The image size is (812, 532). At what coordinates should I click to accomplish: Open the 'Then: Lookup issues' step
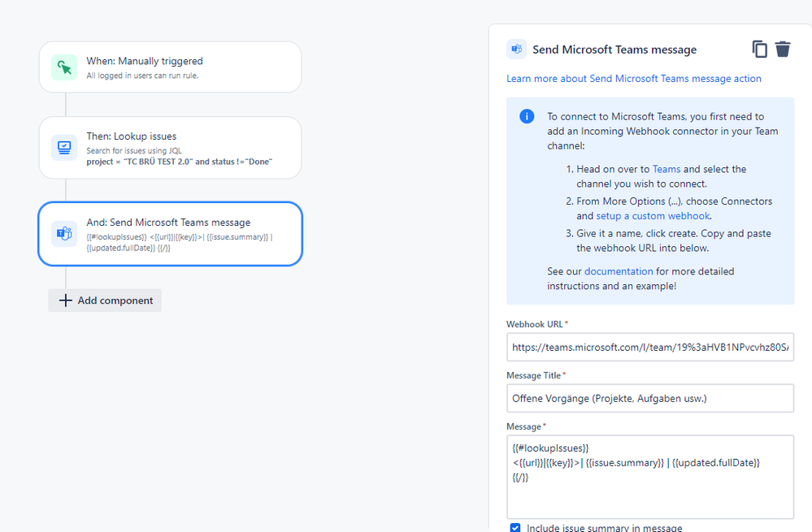pos(171,148)
